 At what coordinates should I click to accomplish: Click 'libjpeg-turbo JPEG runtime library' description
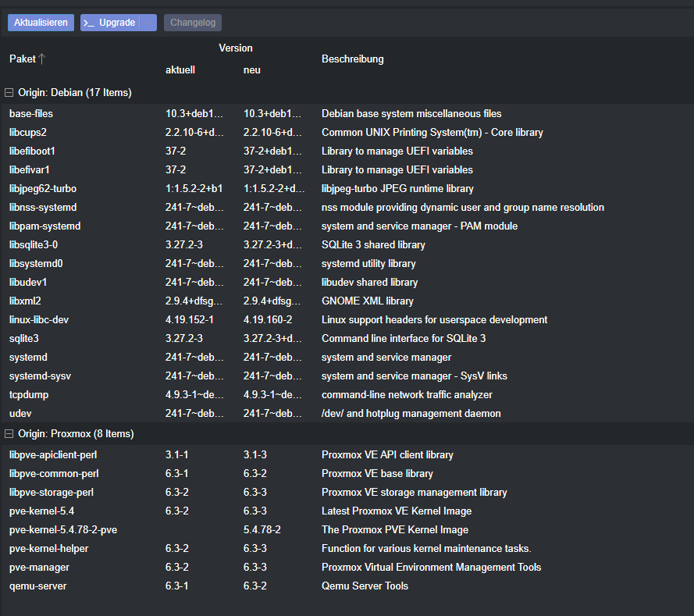pyautogui.click(x=397, y=188)
